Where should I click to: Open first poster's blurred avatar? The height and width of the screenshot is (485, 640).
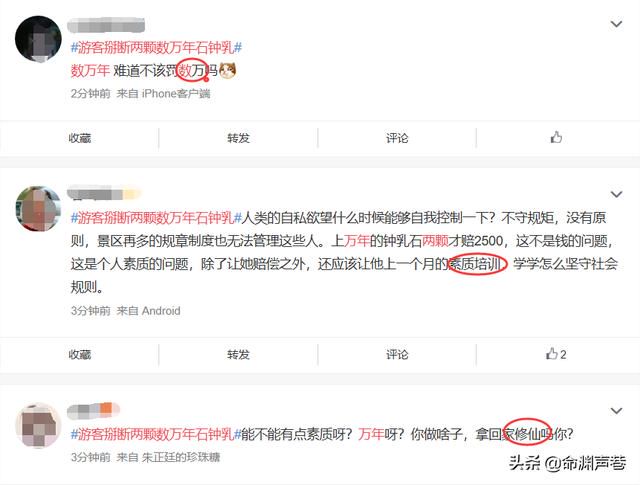(x=38, y=39)
